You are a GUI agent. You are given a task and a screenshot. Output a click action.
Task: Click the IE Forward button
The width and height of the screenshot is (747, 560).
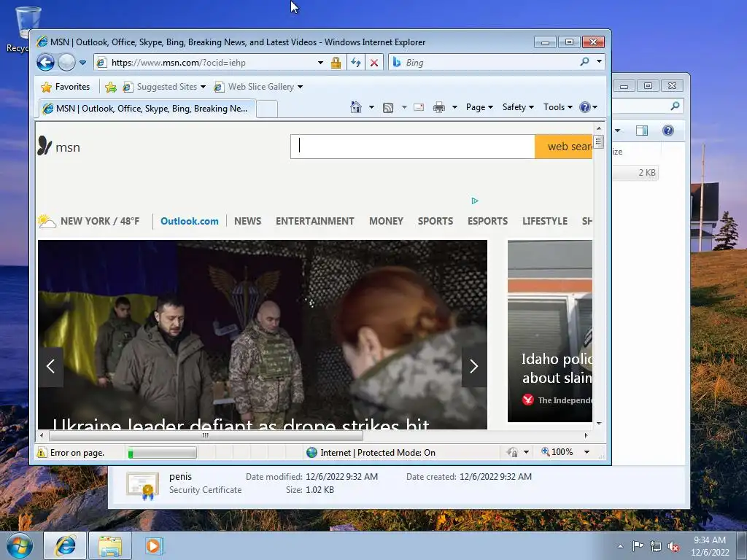(x=66, y=63)
